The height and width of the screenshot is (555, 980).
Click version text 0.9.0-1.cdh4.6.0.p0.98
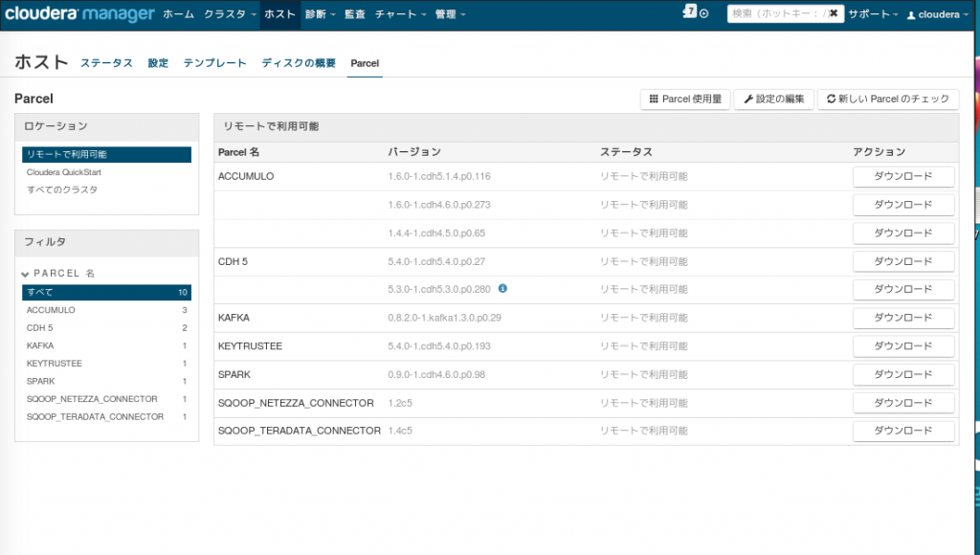pos(436,374)
